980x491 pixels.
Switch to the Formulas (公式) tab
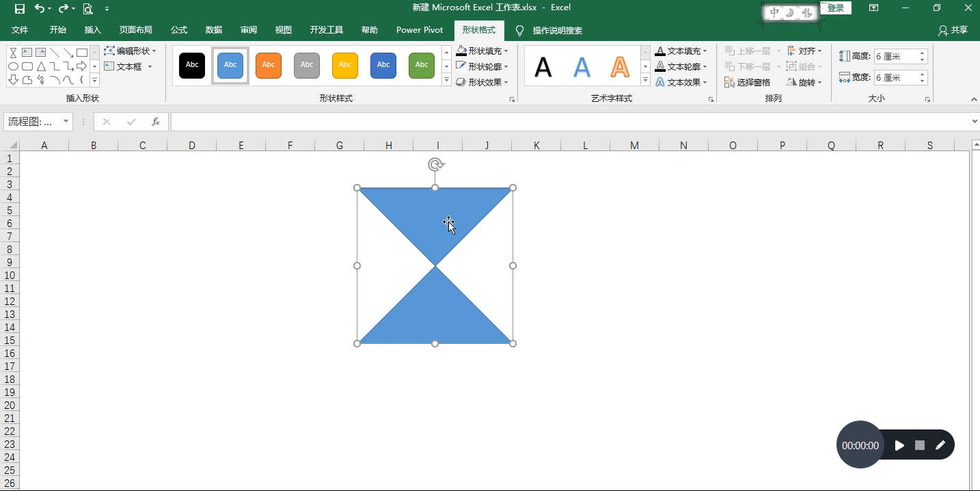(x=179, y=30)
